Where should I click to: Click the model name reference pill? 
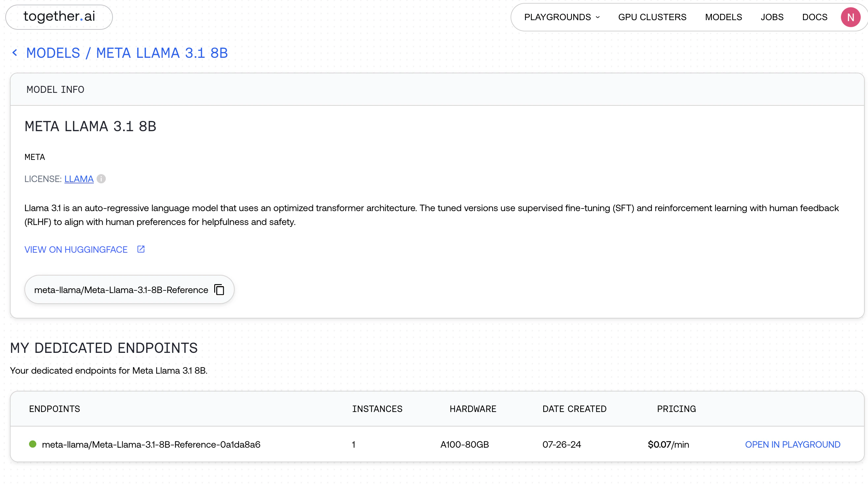tap(121, 290)
